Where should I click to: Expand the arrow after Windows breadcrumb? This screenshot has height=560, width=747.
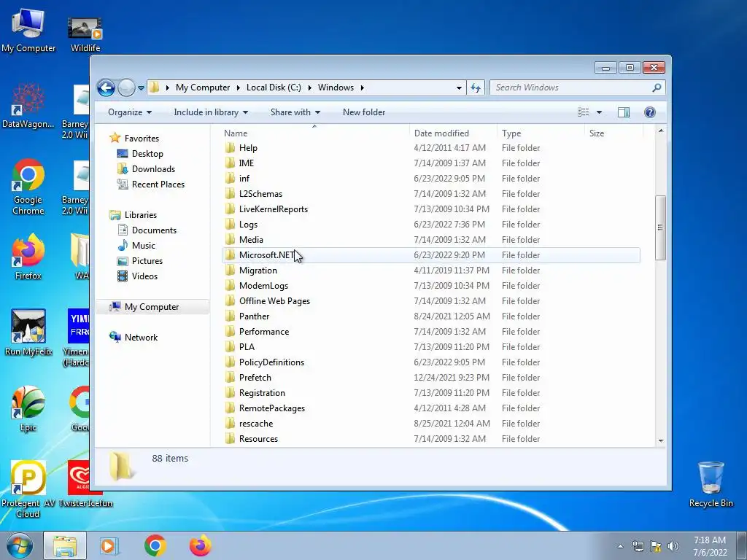coord(362,87)
